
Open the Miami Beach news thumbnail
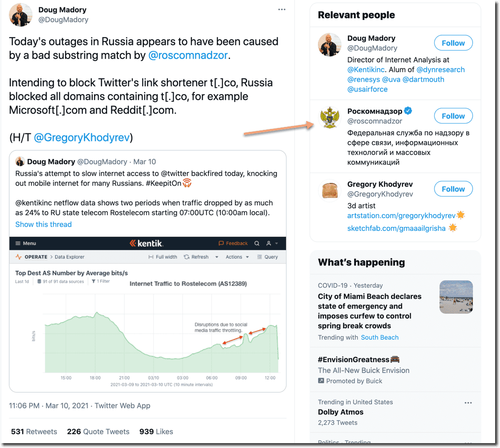point(456,297)
